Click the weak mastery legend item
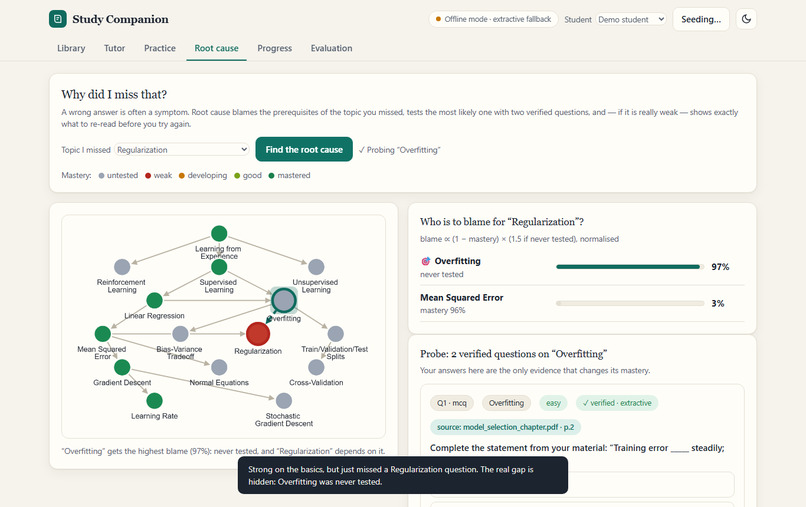The width and height of the screenshot is (806, 507). [x=158, y=175]
